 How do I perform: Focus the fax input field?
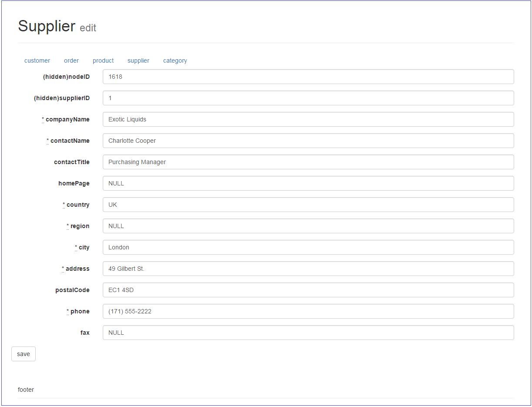(308, 333)
